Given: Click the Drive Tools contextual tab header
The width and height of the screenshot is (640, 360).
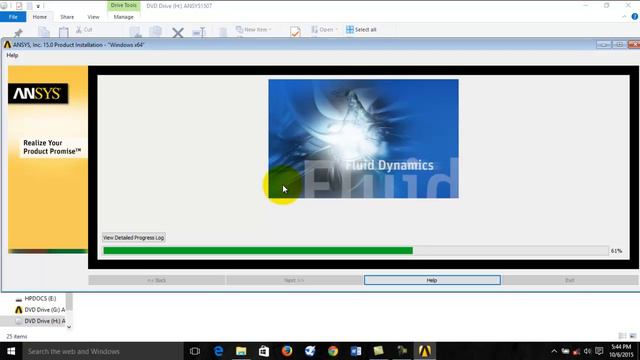Looking at the screenshot, I should point(123,5).
